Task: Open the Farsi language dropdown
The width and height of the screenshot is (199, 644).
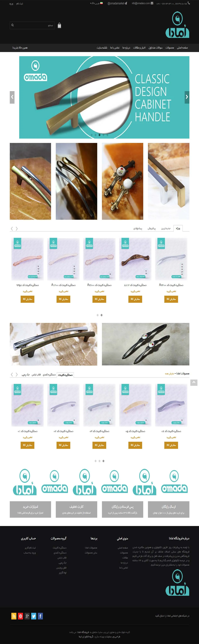Action: 96,3
